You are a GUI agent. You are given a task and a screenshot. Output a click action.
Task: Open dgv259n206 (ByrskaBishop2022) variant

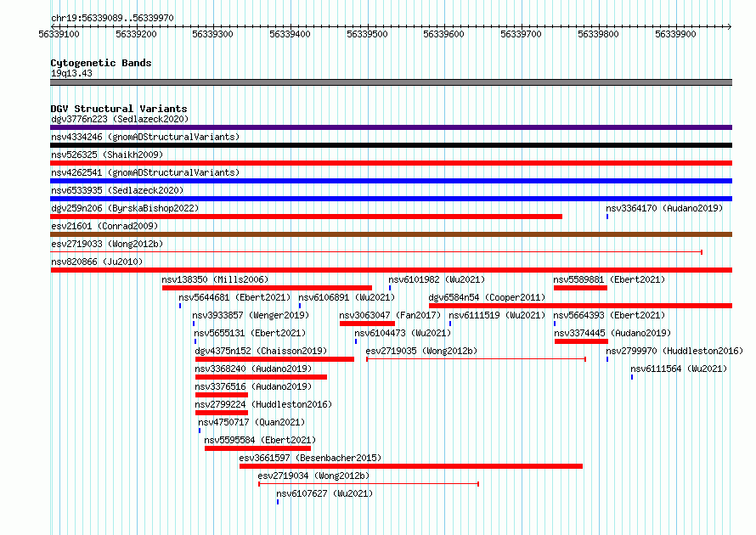pyautogui.click(x=125, y=208)
